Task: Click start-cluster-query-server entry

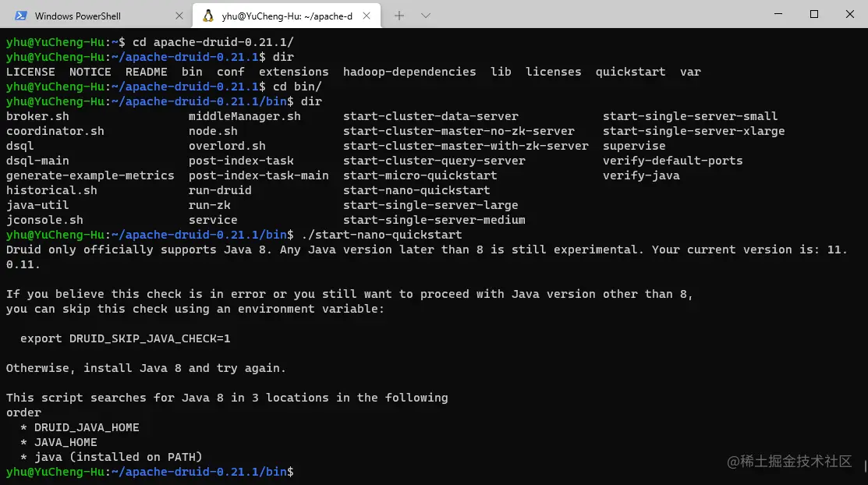Action: tap(434, 161)
